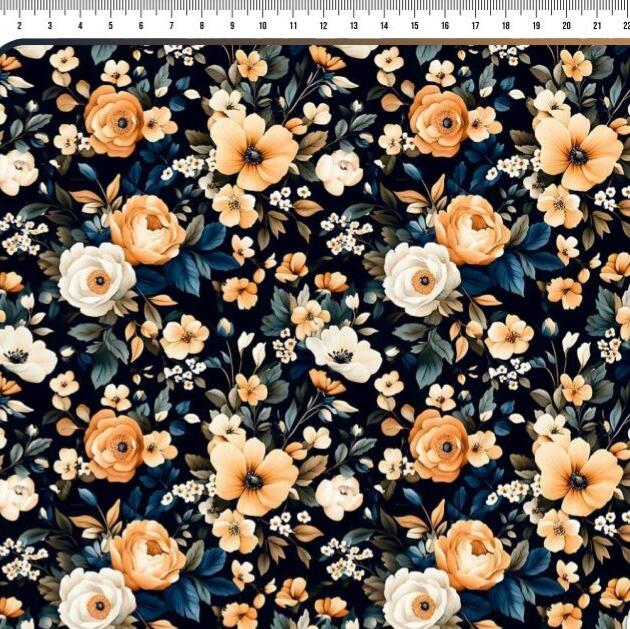The image size is (630, 629).
Task: Click the ruler mark labeled 21
Action: [x=597, y=26]
